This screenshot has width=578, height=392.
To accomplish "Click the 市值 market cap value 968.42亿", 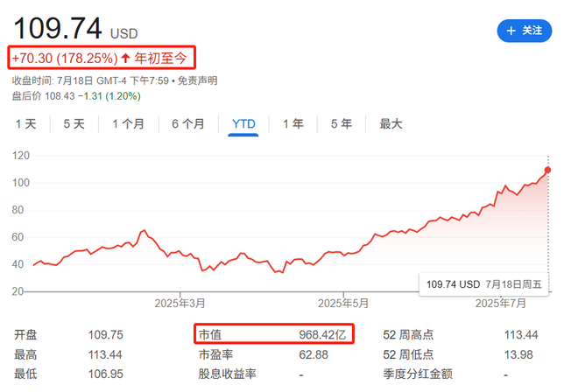I will coord(324,335).
